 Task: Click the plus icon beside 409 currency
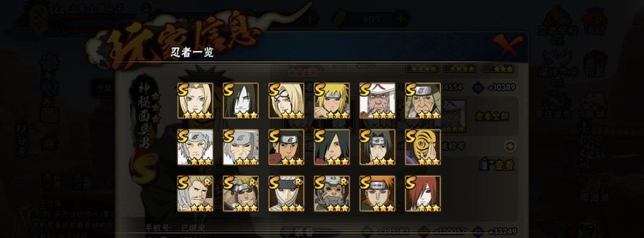tap(401, 18)
